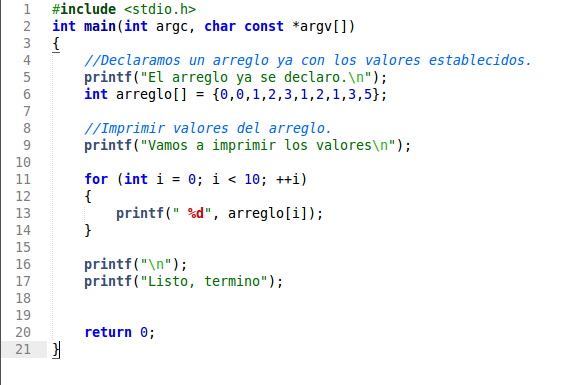Click string "Listo, termino"
The width and height of the screenshot is (585, 385).
click(204, 281)
